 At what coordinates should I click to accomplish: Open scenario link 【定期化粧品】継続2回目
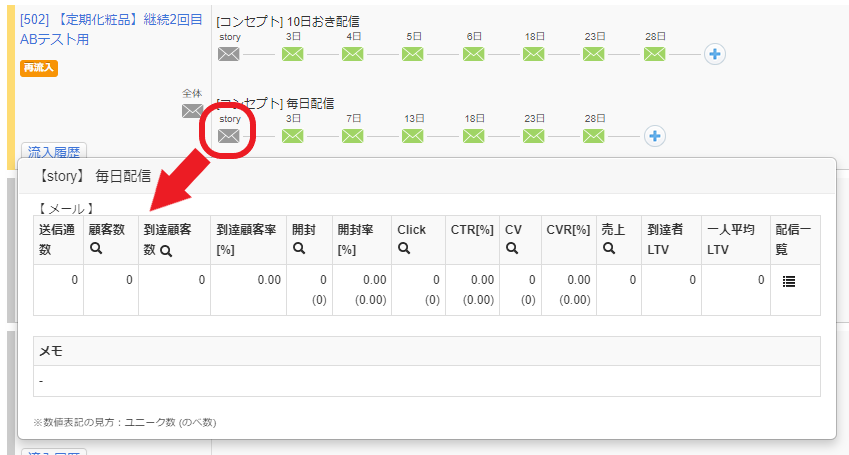tap(110, 20)
